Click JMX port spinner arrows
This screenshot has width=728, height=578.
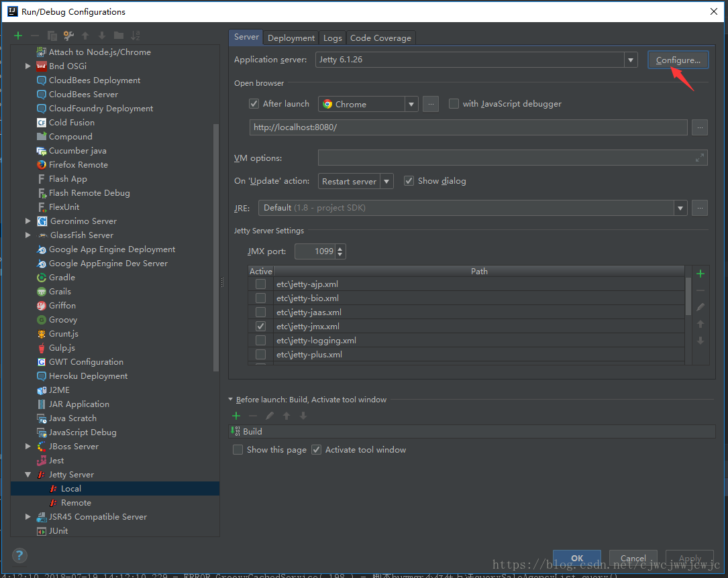pos(340,251)
